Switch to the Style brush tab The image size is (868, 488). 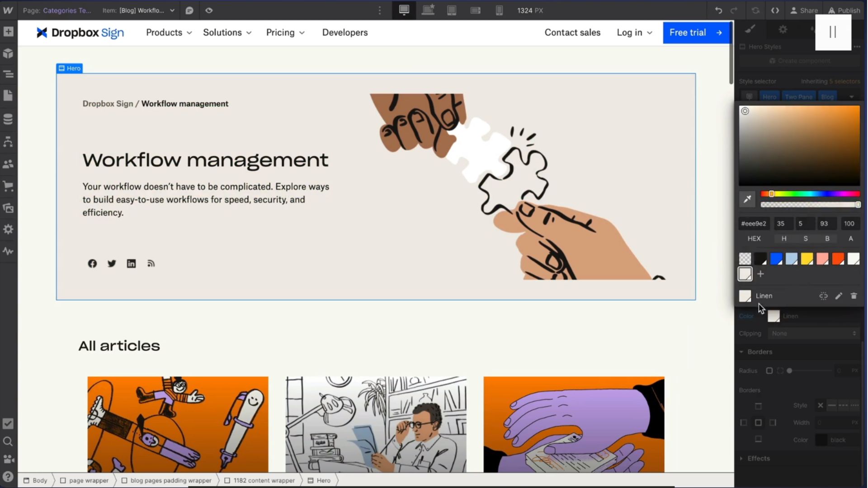pyautogui.click(x=750, y=29)
